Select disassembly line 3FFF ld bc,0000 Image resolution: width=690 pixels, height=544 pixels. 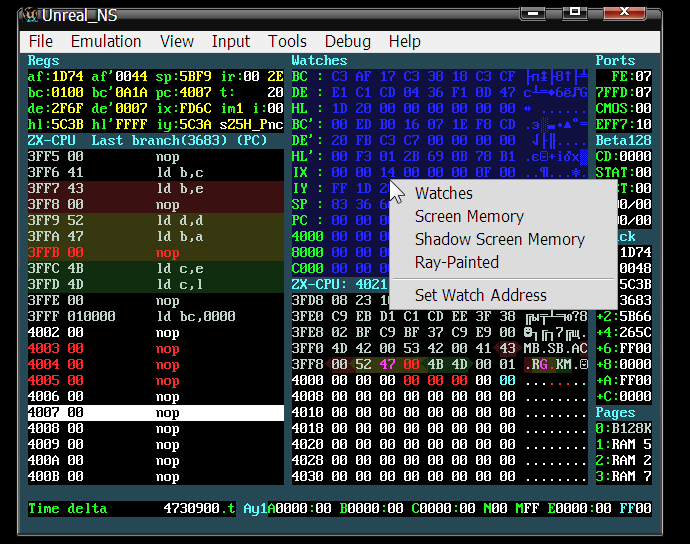click(x=156, y=316)
